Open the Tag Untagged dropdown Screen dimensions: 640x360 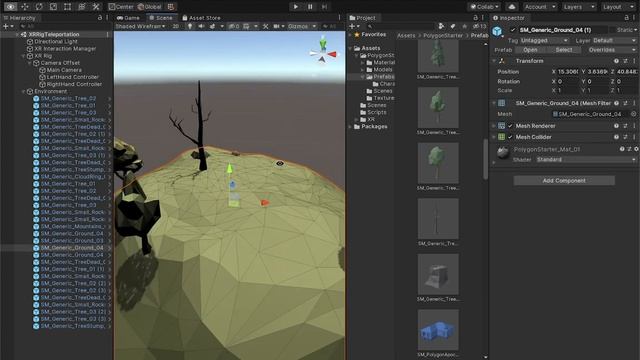point(544,40)
